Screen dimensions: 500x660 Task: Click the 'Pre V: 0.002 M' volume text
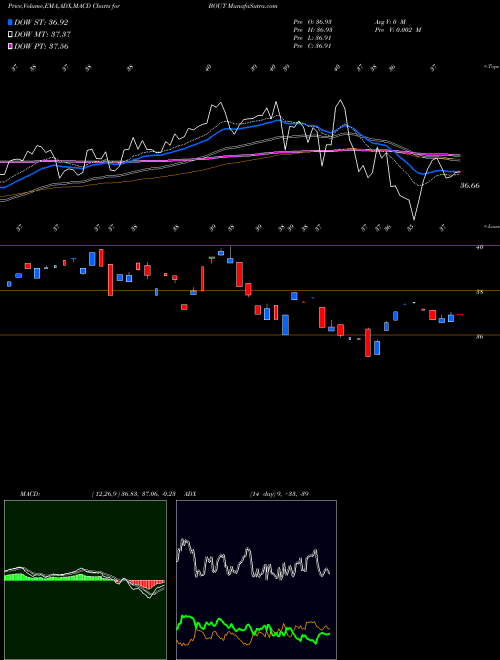coord(397,30)
